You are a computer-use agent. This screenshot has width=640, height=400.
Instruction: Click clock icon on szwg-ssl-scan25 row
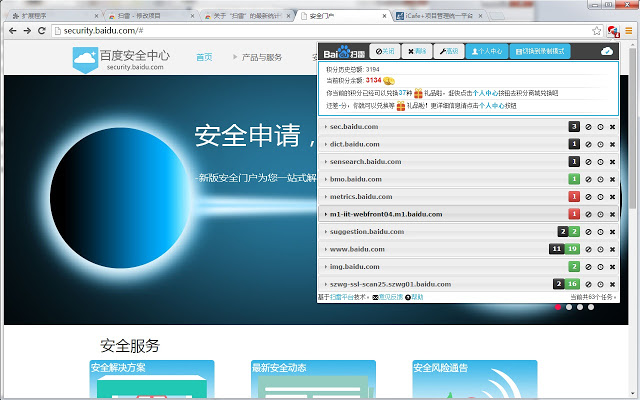pos(600,284)
